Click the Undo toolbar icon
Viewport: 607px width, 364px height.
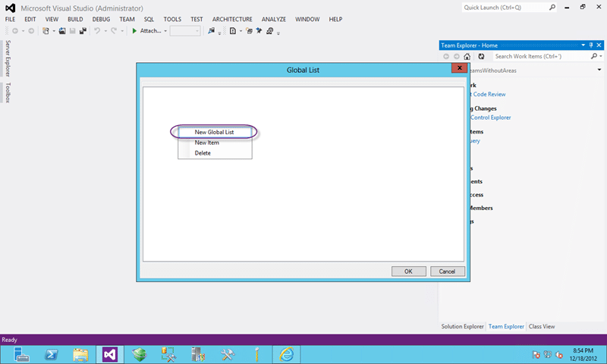coord(97,31)
